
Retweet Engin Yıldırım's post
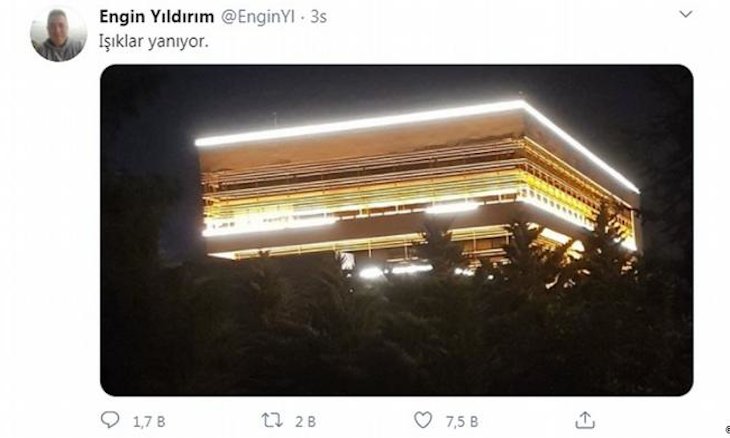tap(272, 420)
